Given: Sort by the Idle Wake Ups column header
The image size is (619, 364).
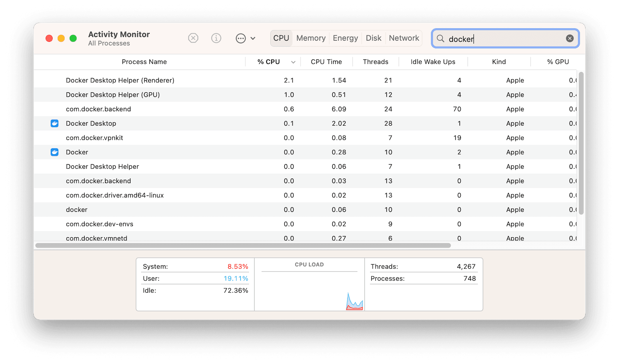Looking at the screenshot, I should (433, 61).
